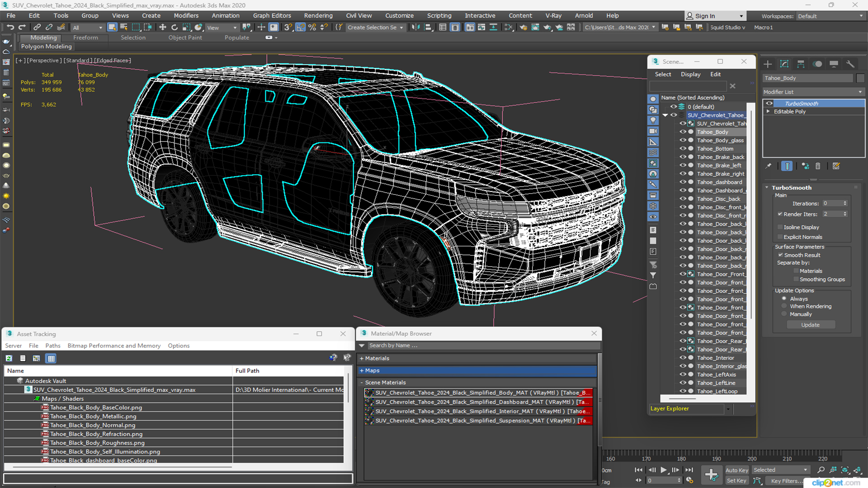Screen dimensions: 868x488
Task: Toggle the Angle Snap tool
Action: [x=300, y=28]
